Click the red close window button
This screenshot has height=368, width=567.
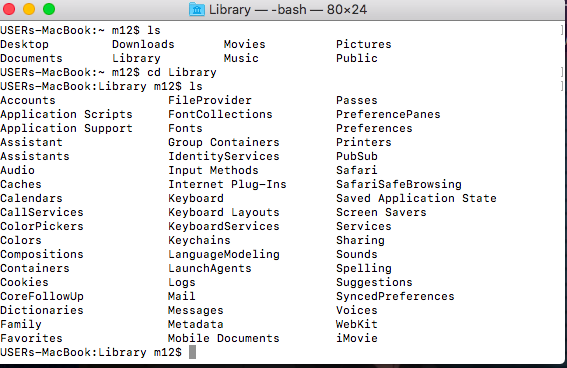[x=9, y=9]
